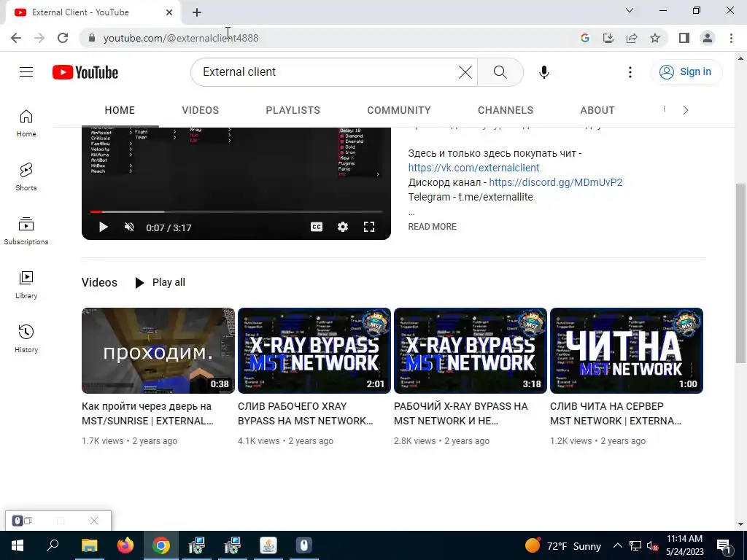Open video title 'СЛИВ РАБОЧЕГО XRAY'
The height and width of the screenshot is (560, 747).
coord(305,413)
